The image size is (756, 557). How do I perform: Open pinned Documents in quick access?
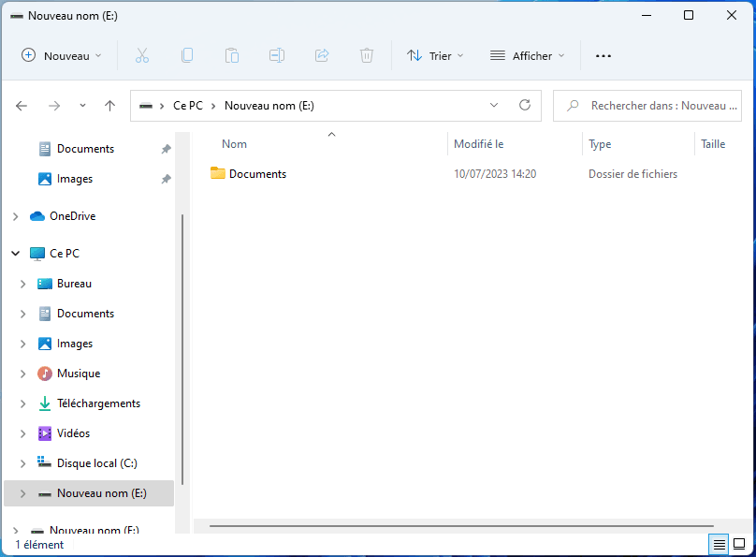[x=85, y=149]
